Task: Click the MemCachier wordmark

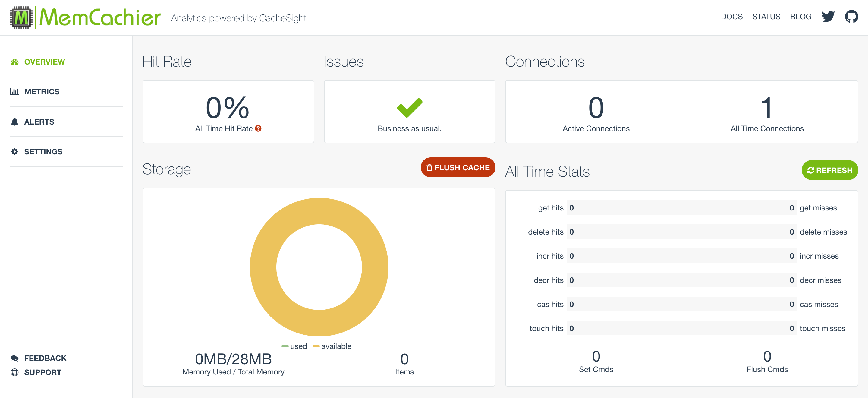Action: (100, 17)
